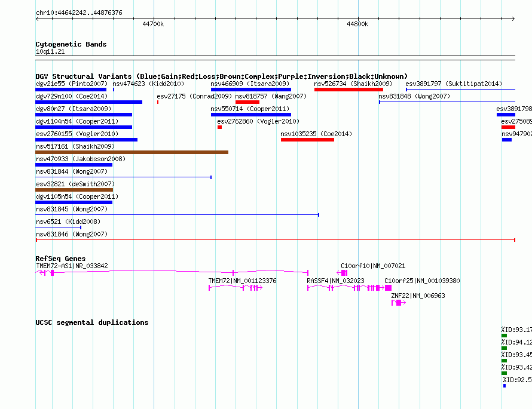
Task: Click the right arrow of the ruler
Action: [x=513, y=19]
